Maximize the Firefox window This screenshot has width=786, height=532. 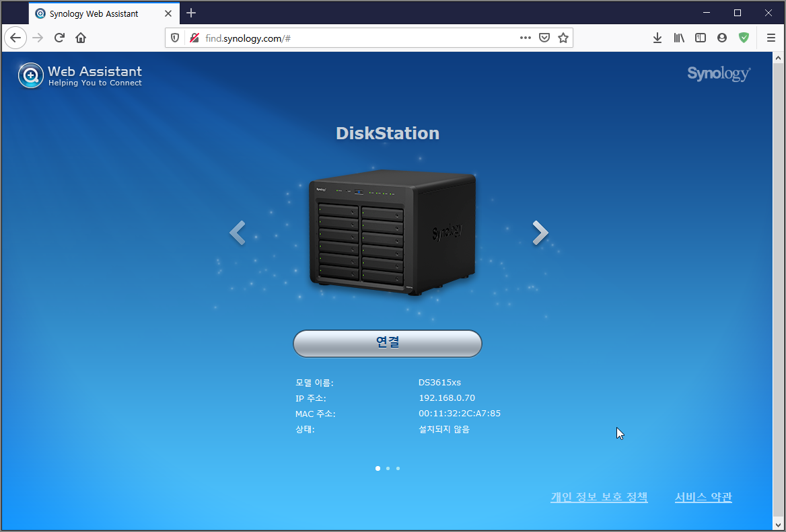click(738, 13)
